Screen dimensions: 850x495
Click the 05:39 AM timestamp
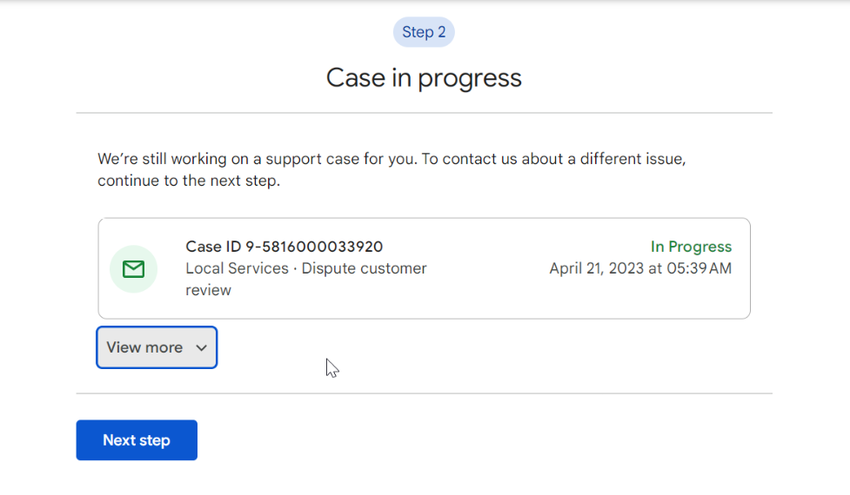point(699,269)
